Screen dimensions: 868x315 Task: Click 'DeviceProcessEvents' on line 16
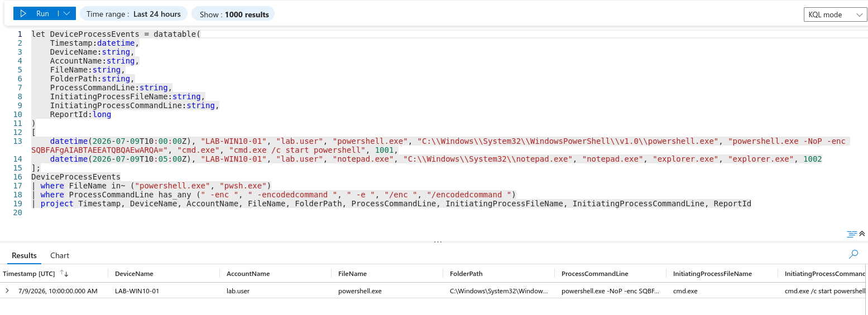pos(76,177)
